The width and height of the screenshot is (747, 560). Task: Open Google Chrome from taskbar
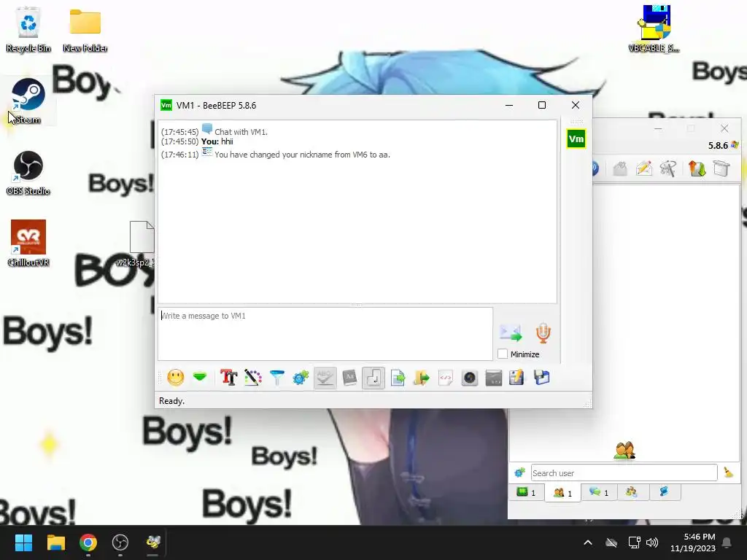pyautogui.click(x=88, y=542)
